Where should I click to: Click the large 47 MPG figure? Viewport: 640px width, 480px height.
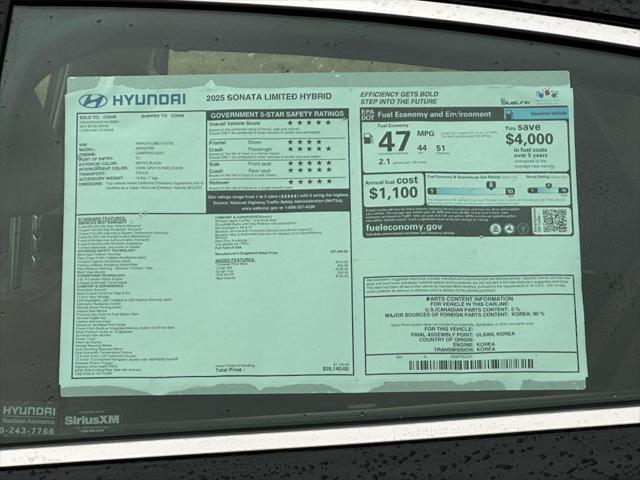[x=394, y=141]
